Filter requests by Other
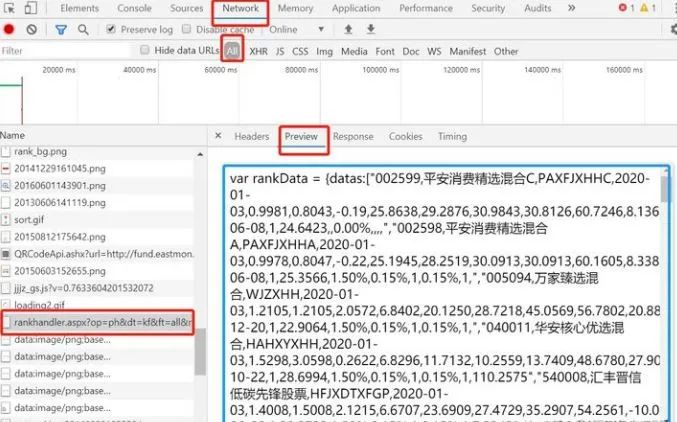 pos(506,51)
